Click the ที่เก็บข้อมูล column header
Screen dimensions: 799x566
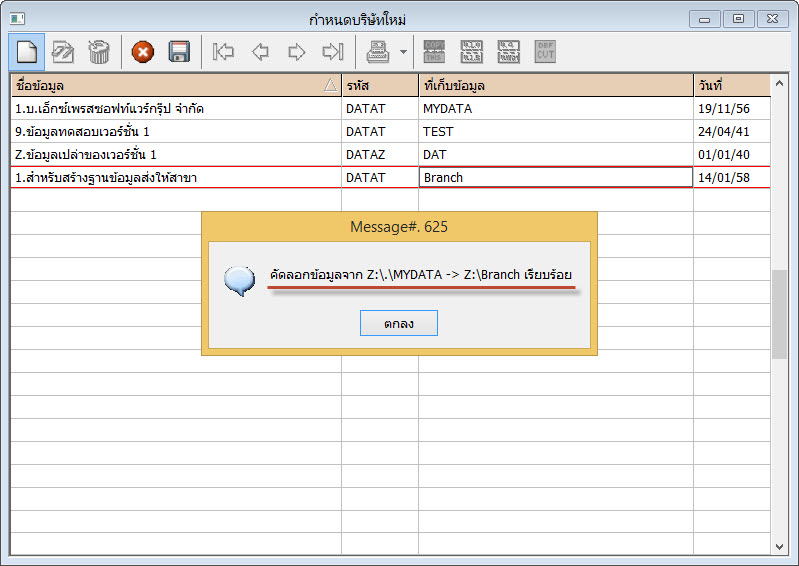[x=555, y=86]
